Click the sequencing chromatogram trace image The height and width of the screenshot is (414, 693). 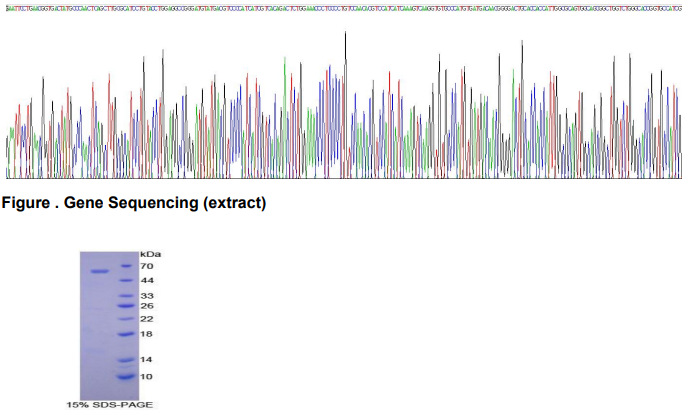click(346, 110)
